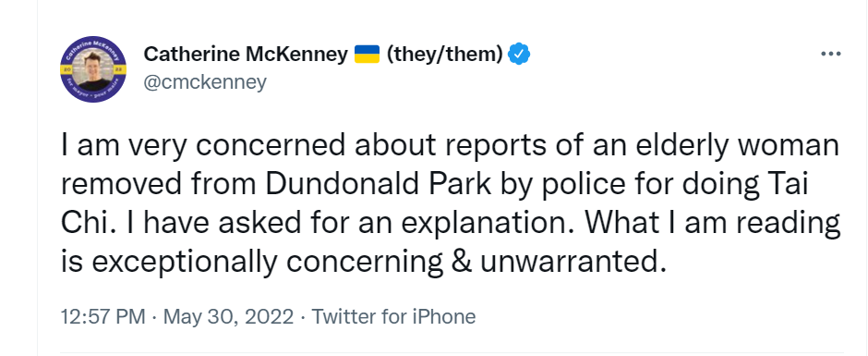Click the blue verified checkmark badge
Screen dimensions: 868x356
[519, 54]
